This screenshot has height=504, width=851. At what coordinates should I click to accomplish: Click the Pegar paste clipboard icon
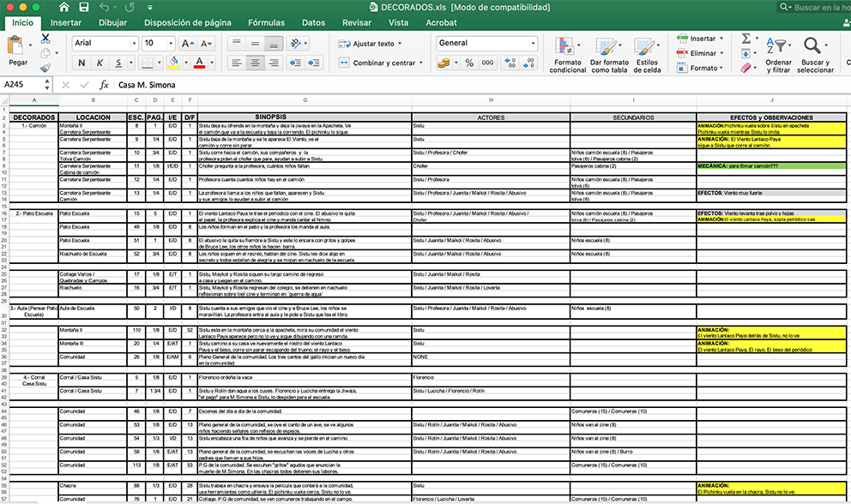(x=15, y=45)
